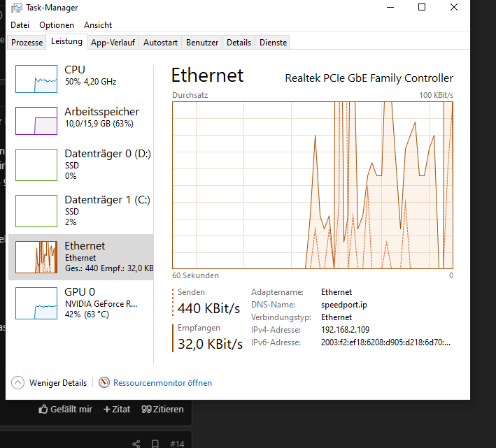The height and width of the screenshot is (448, 496).
Task: Click +Zitat in the forum page
Action: pyautogui.click(x=117, y=409)
